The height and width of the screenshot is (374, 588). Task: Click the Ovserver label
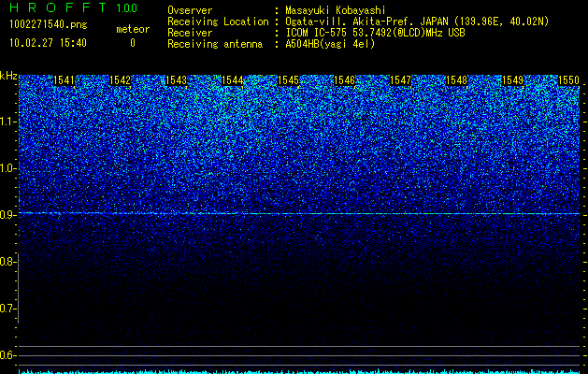190,10
